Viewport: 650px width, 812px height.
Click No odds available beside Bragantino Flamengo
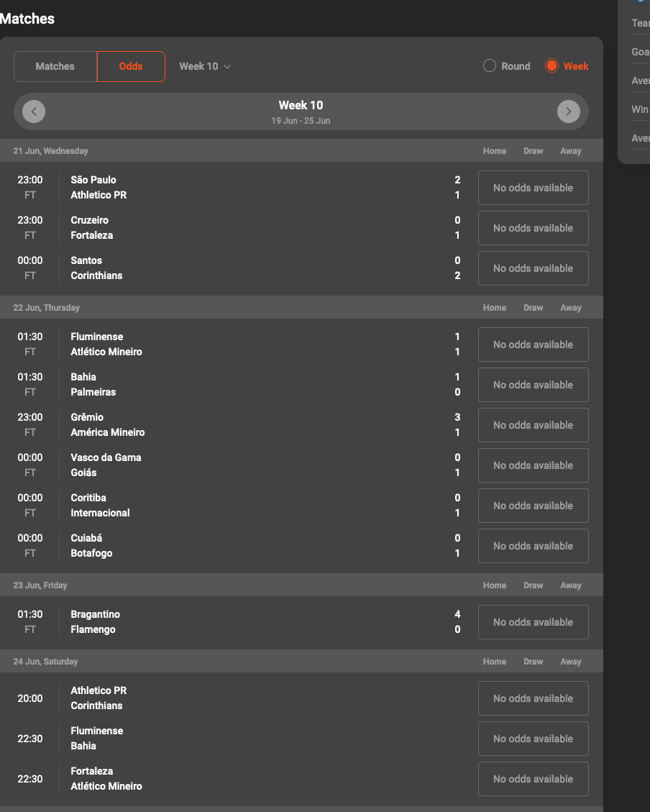533,622
